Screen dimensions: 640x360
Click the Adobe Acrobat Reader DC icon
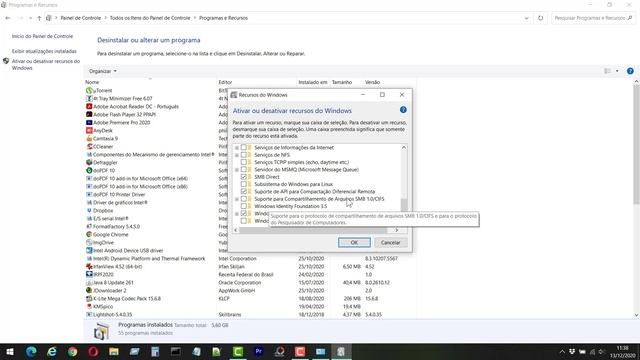pos(89,106)
